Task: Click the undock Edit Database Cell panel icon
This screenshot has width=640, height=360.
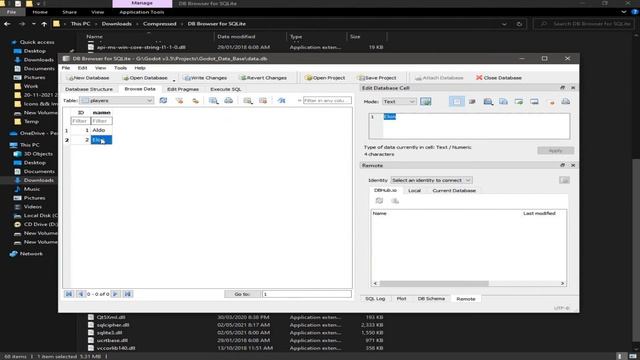Action: [562, 88]
